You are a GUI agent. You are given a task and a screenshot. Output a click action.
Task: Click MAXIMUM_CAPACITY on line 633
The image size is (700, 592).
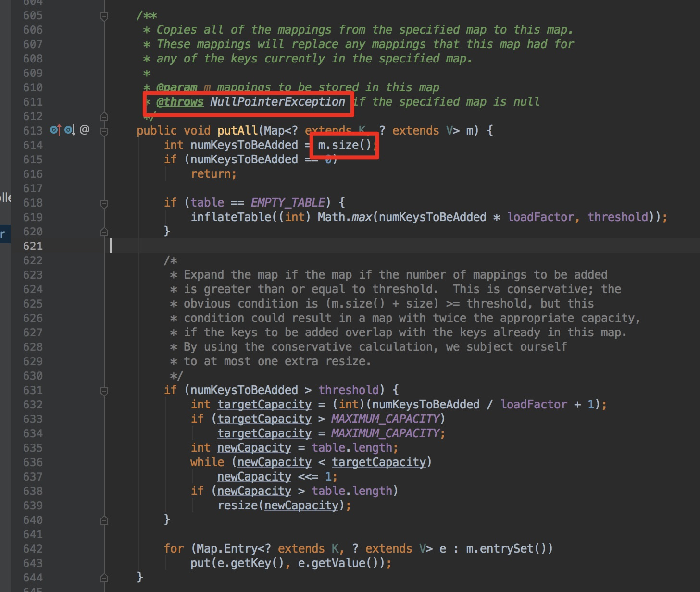coord(385,419)
